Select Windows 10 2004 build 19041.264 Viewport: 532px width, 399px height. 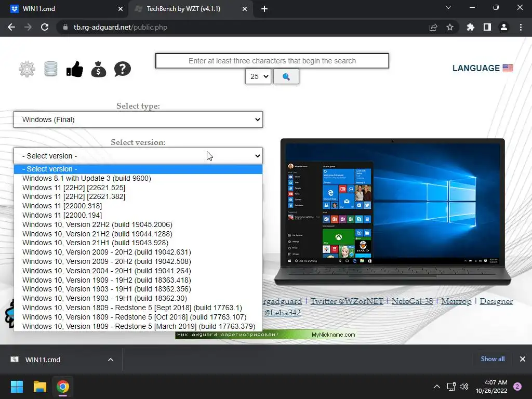pos(138,271)
